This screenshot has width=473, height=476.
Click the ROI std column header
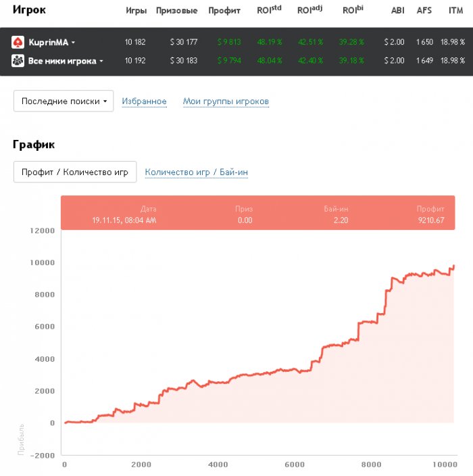click(x=269, y=9)
